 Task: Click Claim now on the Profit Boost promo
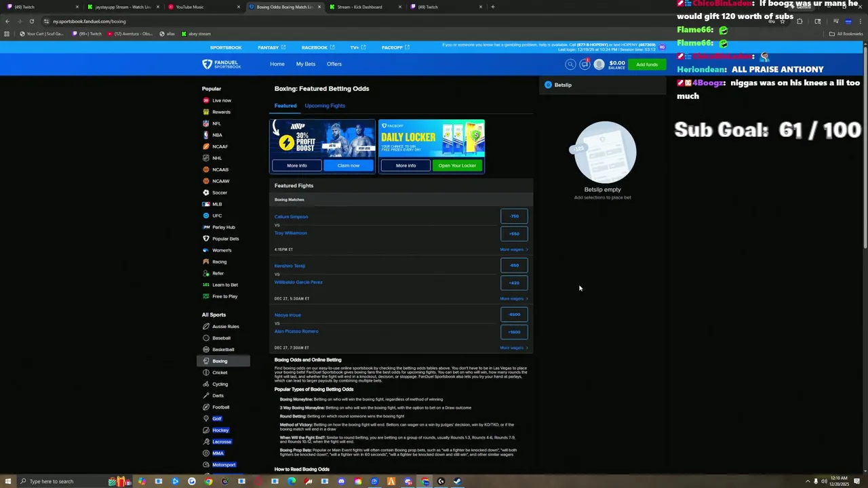(349, 165)
